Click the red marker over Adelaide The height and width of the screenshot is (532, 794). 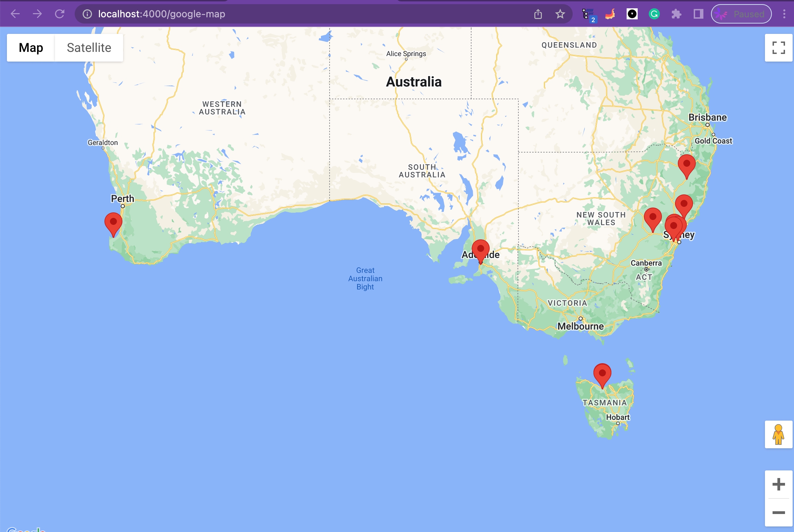click(x=480, y=250)
